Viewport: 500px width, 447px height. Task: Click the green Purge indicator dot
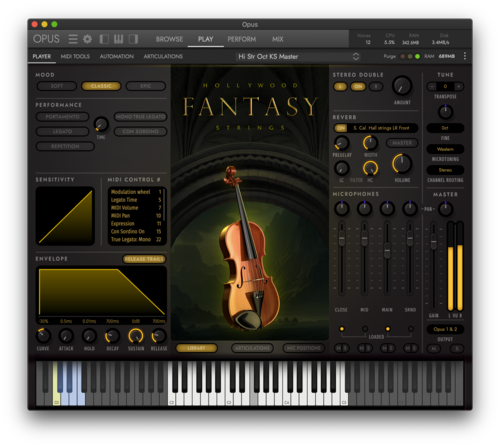coord(417,56)
